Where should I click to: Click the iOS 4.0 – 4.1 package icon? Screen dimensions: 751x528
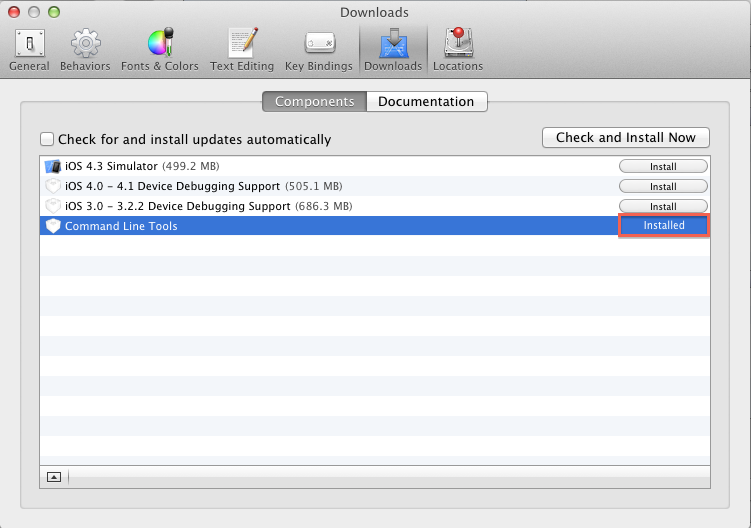click(x=53, y=186)
